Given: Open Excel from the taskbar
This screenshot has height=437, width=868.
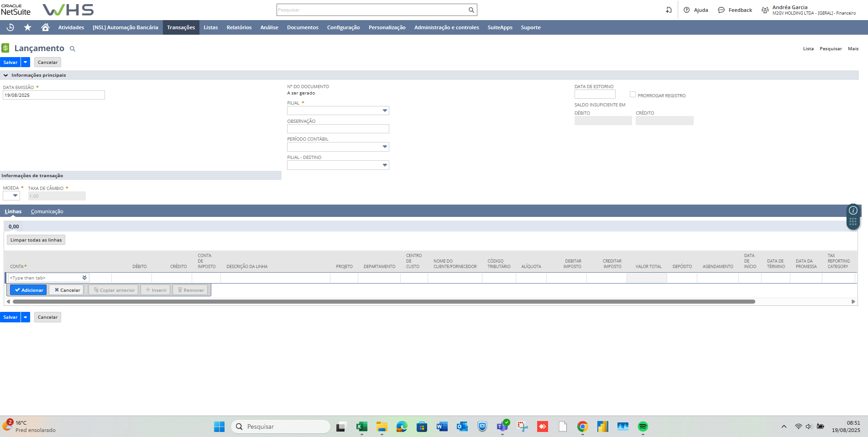Looking at the screenshot, I should coord(361,426).
